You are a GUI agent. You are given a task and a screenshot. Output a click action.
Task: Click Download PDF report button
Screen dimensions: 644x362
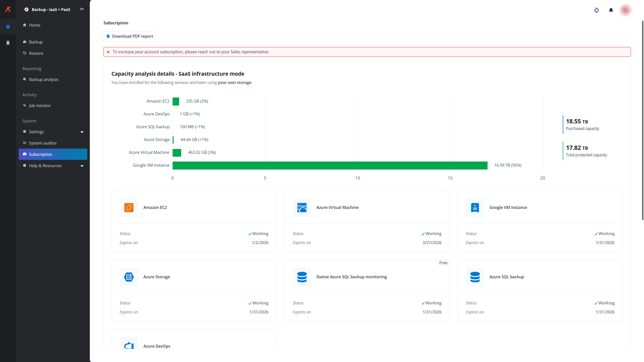[130, 36]
